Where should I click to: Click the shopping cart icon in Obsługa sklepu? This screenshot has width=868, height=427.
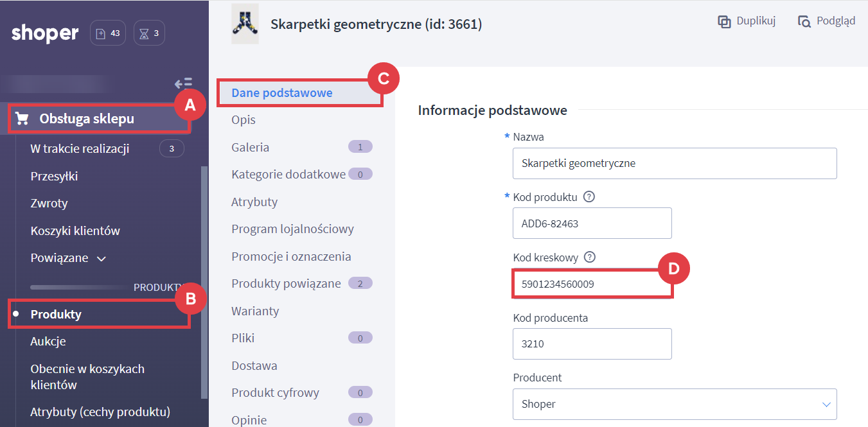click(x=22, y=119)
